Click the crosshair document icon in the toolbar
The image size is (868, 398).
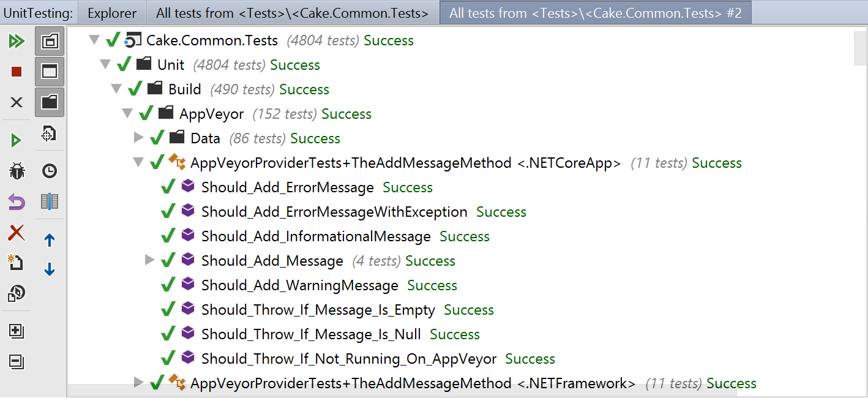pyautogui.click(x=49, y=133)
